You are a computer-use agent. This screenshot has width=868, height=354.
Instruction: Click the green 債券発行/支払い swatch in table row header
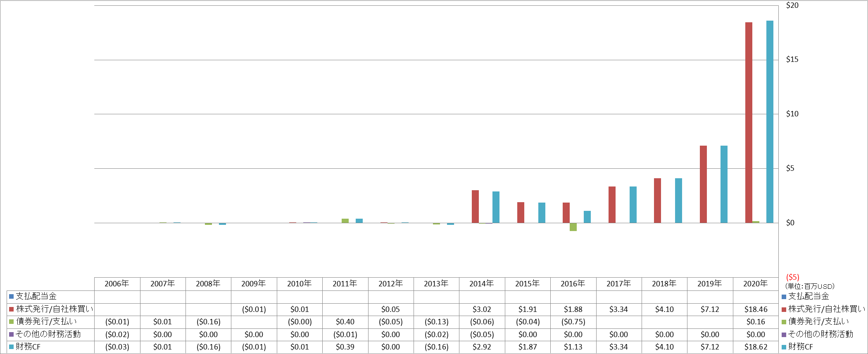click(x=12, y=322)
